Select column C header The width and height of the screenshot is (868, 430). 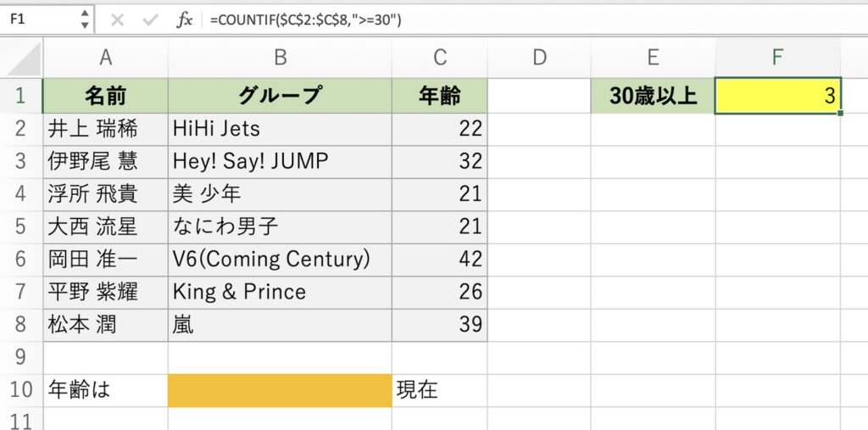pyautogui.click(x=440, y=58)
